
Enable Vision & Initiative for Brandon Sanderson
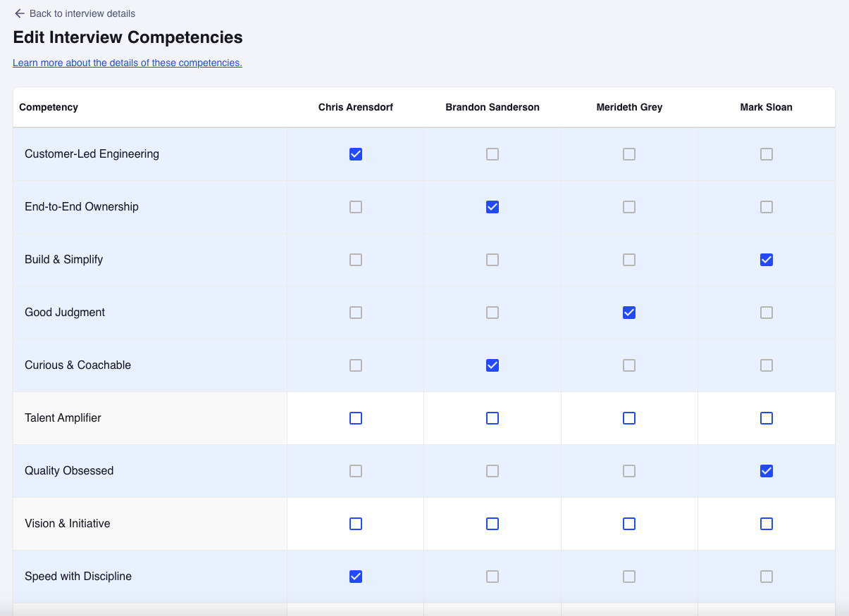coord(492,523)
